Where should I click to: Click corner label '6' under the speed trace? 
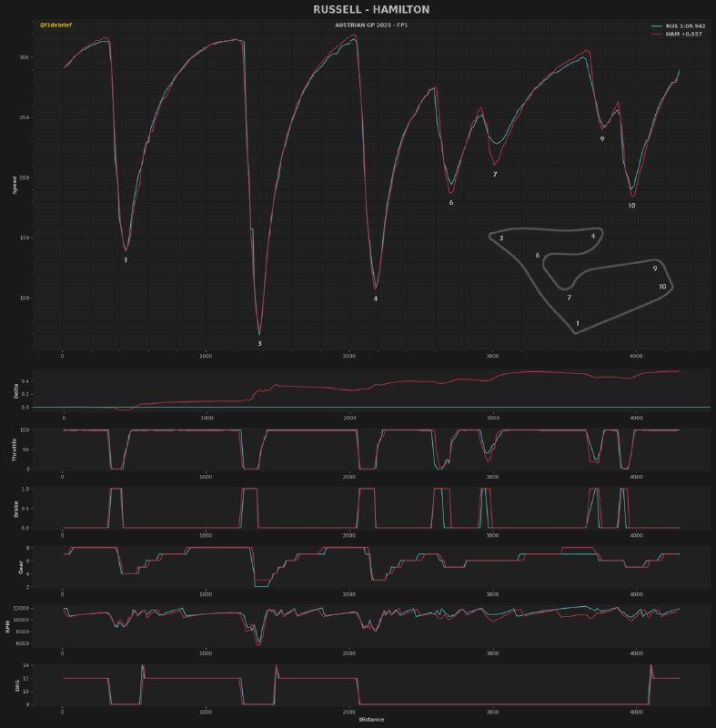[451, 202]
